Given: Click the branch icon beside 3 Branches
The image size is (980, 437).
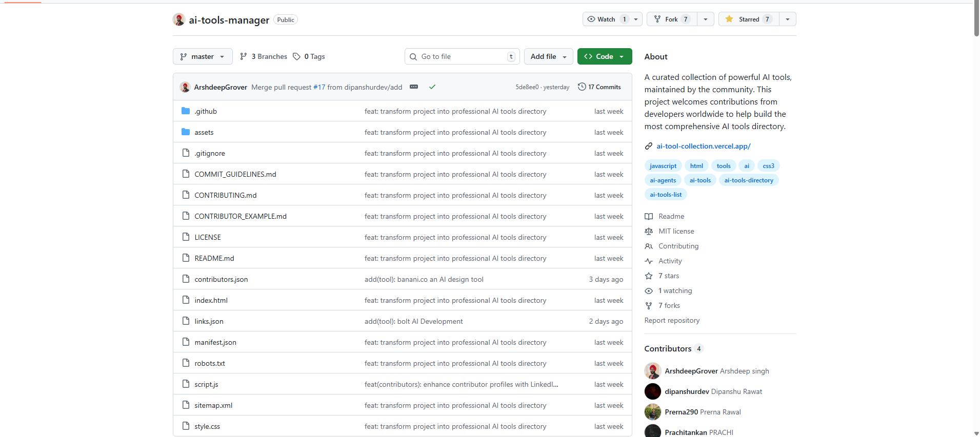Looking at the screenshot, I should pyautogui.click(x=244, y=56).
